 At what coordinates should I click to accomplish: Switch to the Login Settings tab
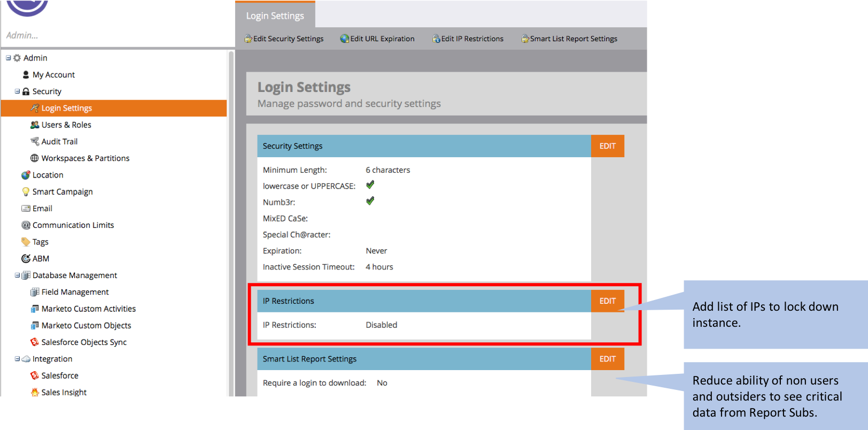[275, 16]
